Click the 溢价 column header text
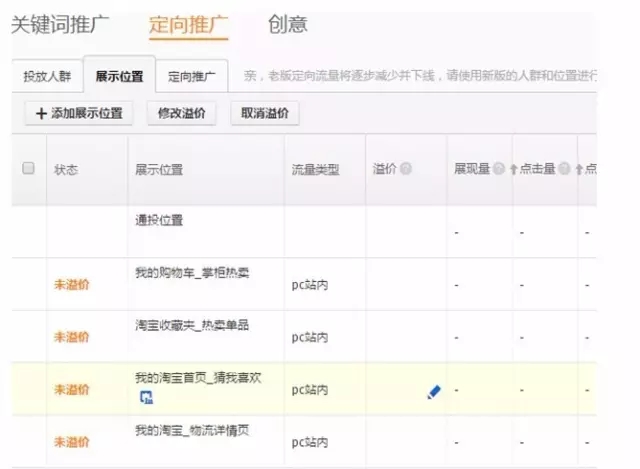The image size is (640, 469). [384, 169]
